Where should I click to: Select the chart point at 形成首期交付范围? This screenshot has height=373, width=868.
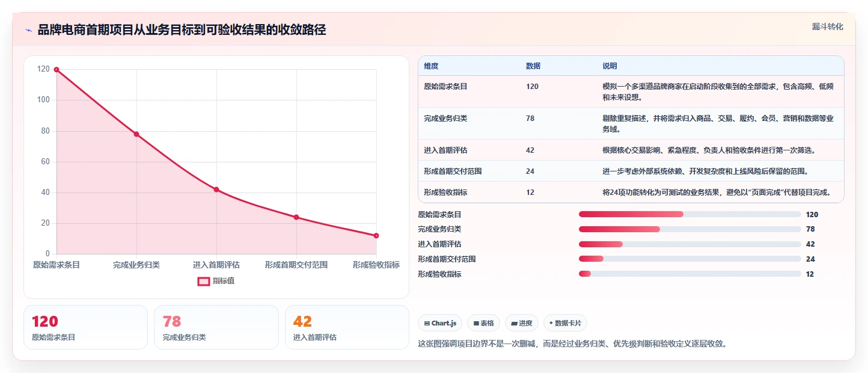pyautogui.click(x=296, y=217)
